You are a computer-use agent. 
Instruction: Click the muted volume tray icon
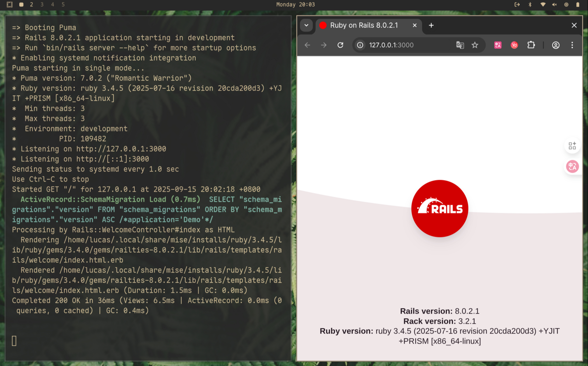pyautogui.click(x=554, y=4)
